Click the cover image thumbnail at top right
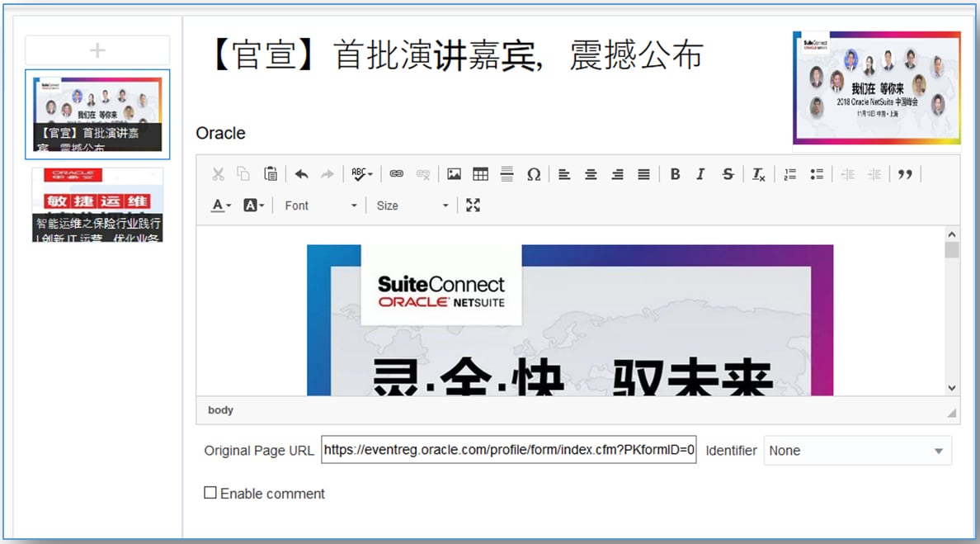 (877, 88)
